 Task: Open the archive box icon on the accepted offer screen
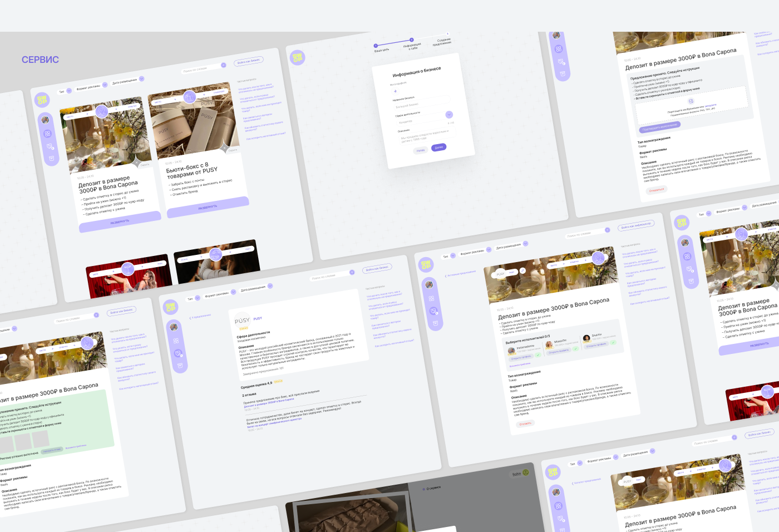(563, 73)
